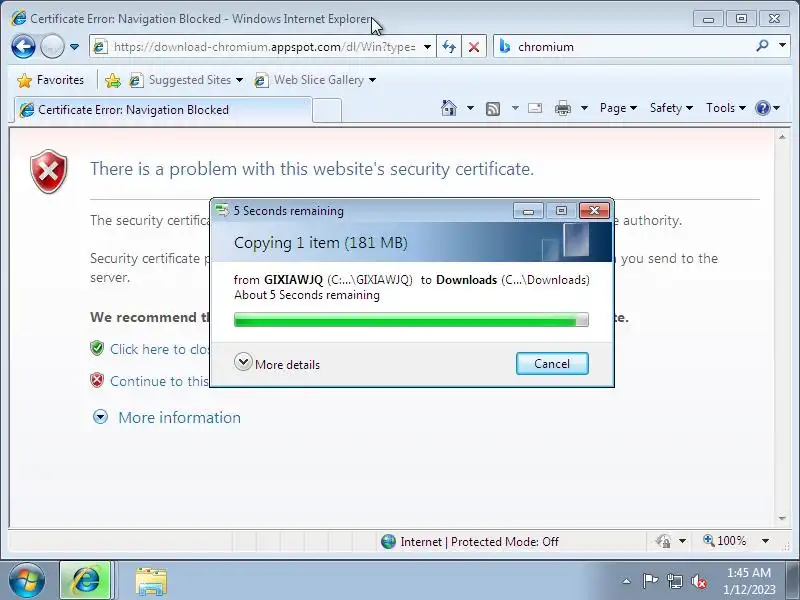Click 'About 5 Seconds remaining' text

(307, 295)
